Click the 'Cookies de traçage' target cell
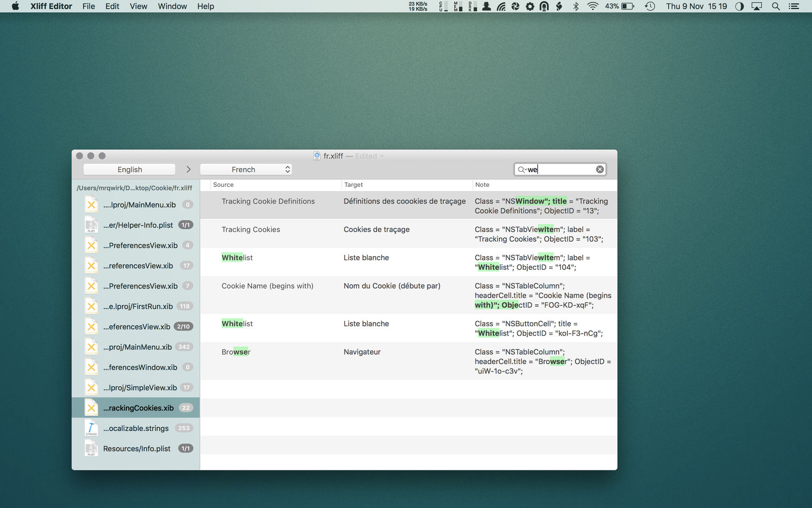 point(377,230)
